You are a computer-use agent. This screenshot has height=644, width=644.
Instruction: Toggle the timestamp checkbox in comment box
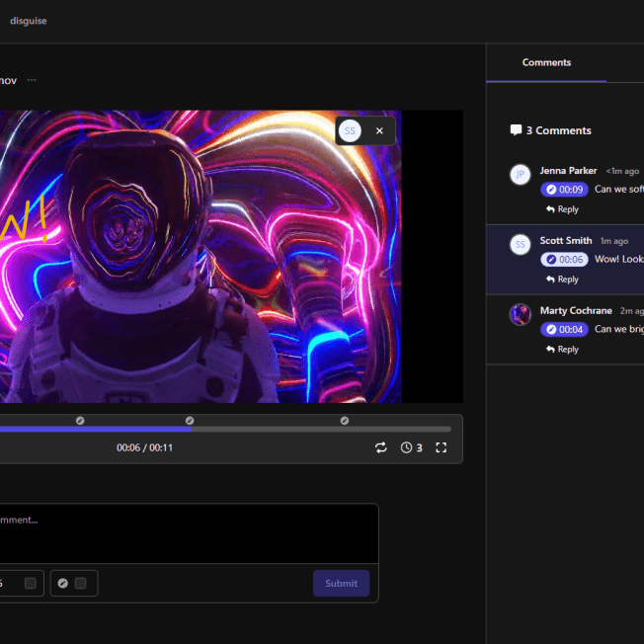pos(31,583)
